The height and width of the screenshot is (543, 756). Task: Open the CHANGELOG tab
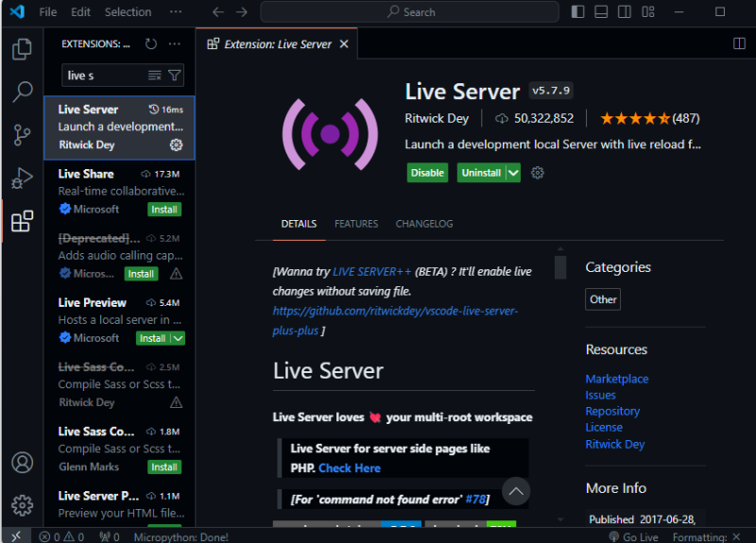point(424,224)
